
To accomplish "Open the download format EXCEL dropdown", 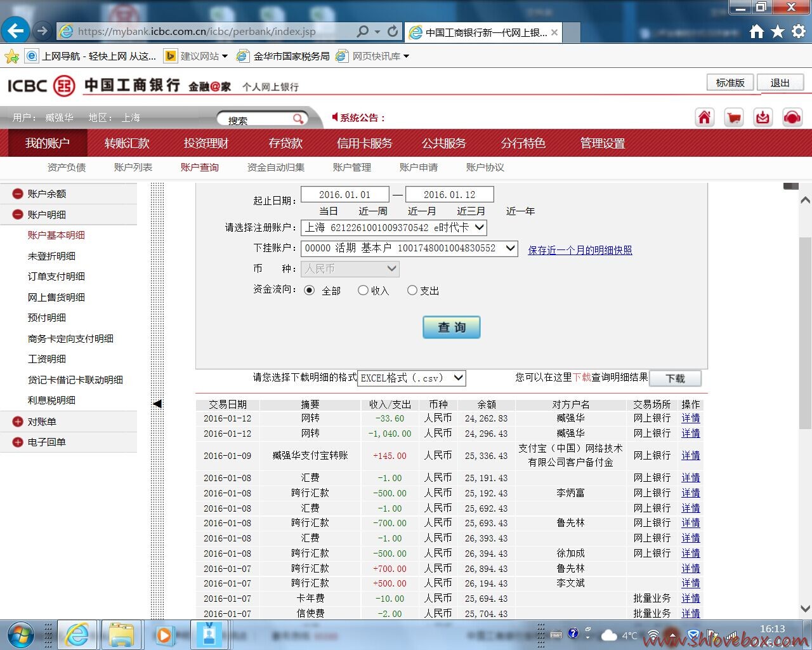I will pos(412,378).
